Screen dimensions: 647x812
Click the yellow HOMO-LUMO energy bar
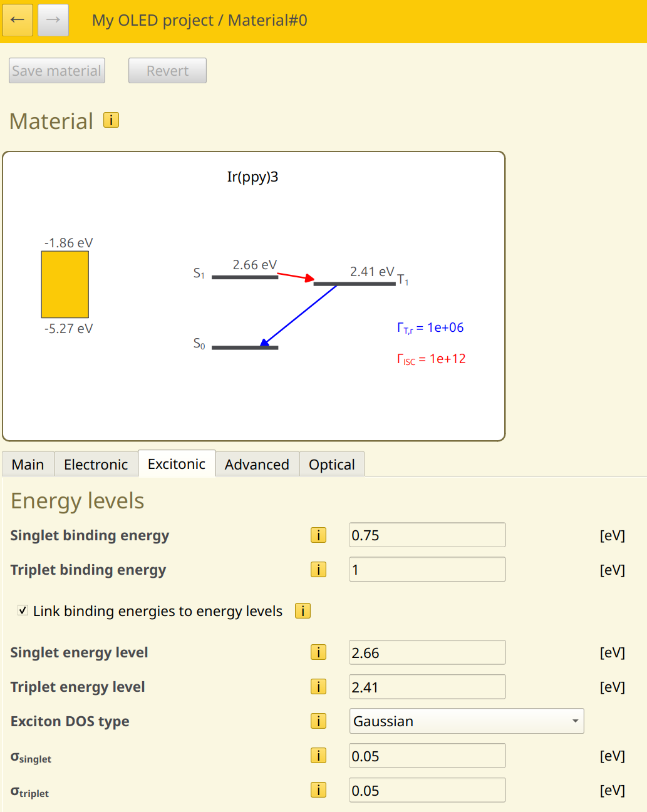pos(65,285)
